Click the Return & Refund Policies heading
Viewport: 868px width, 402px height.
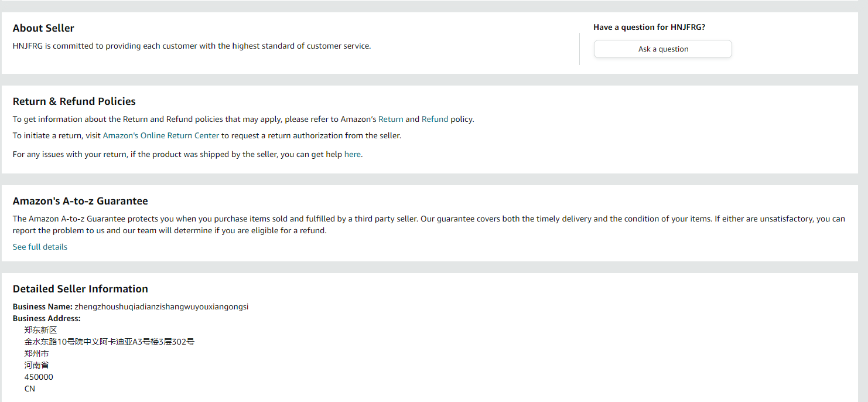74,101
